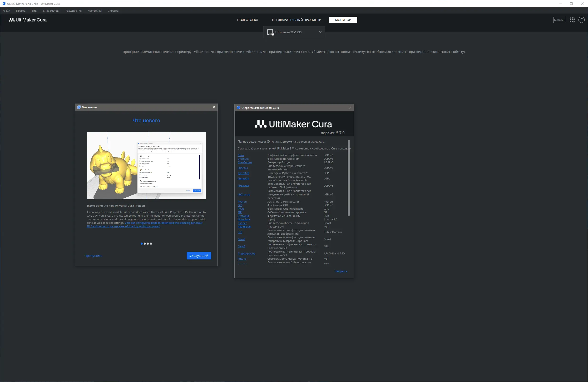Switch to ПОДГОТОВКА stage tab

pos(247,20)
